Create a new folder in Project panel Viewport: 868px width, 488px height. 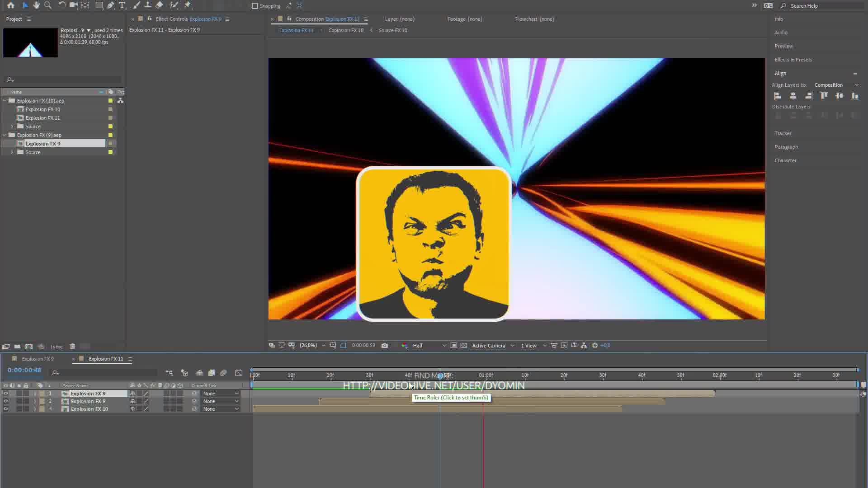click(x=17, y=347)
